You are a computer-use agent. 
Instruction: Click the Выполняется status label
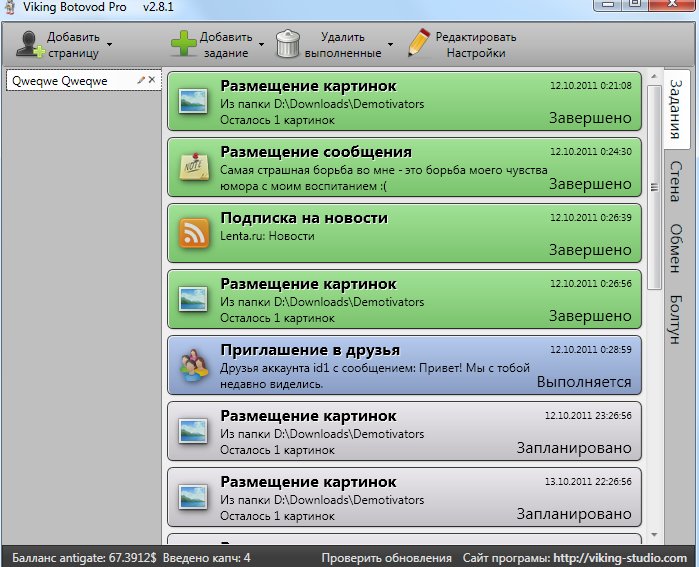(x=584, y=382)
